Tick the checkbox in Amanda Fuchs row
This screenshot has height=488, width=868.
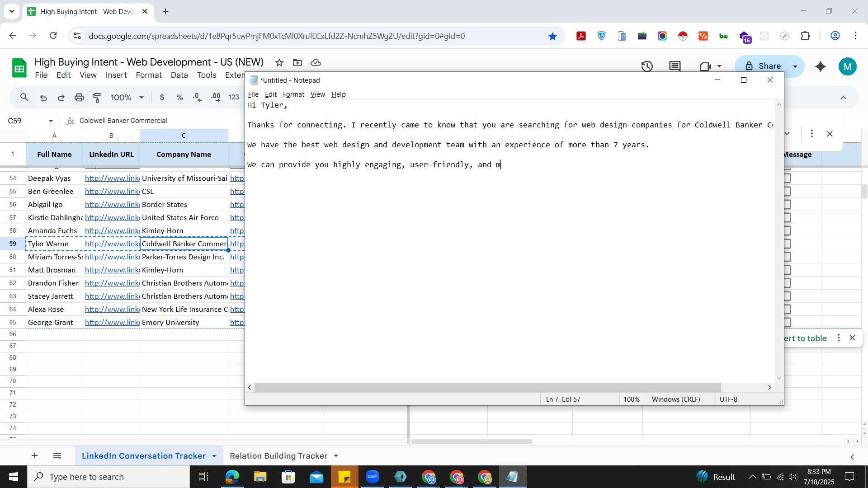787,230
